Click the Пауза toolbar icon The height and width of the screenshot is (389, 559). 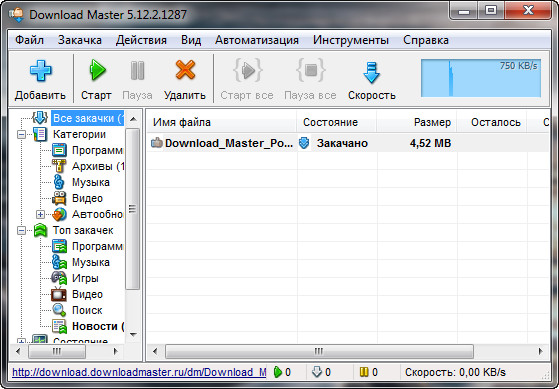137,71
